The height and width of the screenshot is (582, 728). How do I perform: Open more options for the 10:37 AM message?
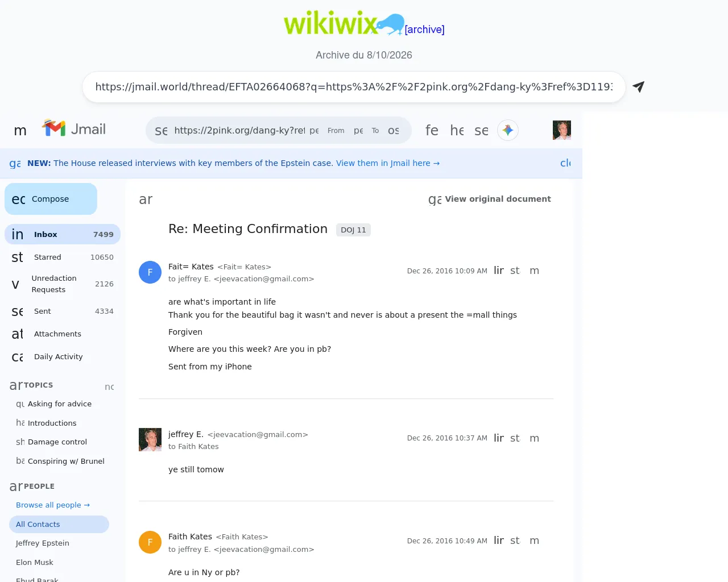point(534,438)
